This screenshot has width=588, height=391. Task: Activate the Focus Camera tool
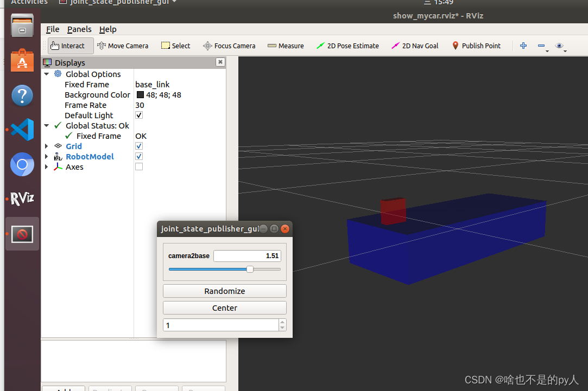coord(229,46)
